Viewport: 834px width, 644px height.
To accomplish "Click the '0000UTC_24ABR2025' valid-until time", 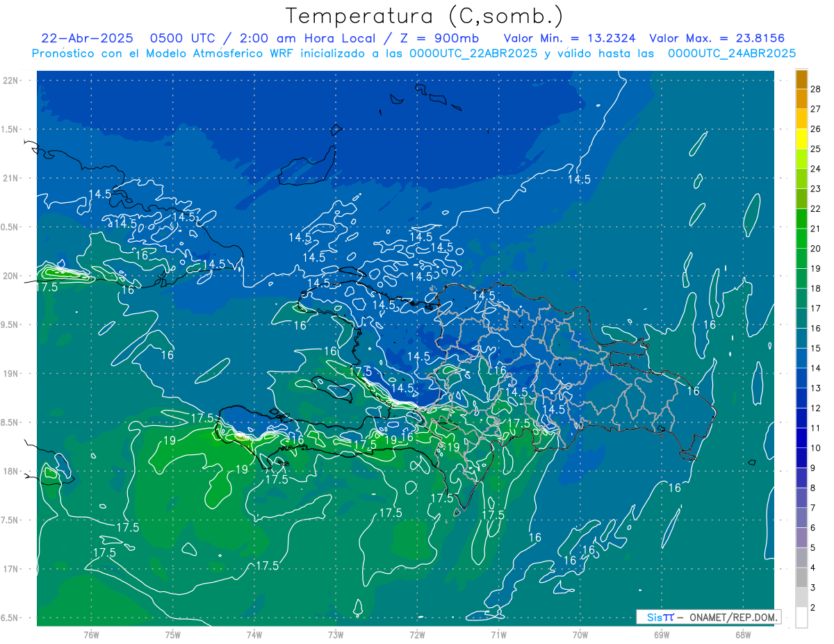I will (731, 53).
